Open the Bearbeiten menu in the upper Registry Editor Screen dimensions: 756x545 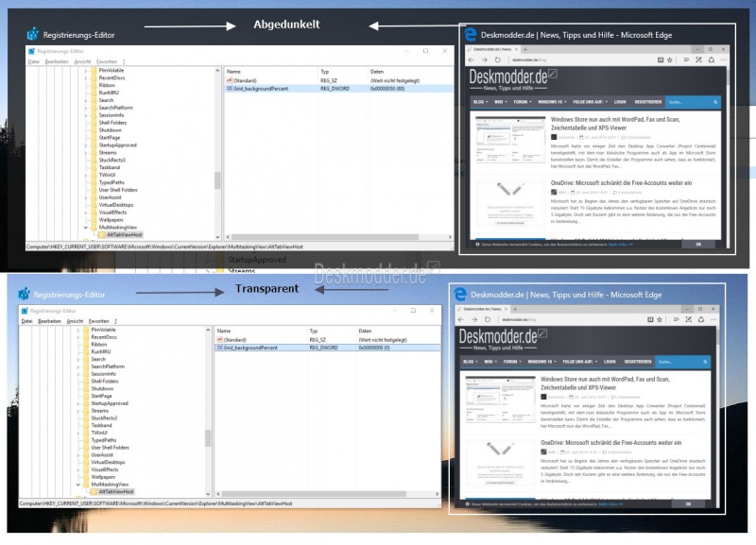pyautogui.click(x=56, y=61)
